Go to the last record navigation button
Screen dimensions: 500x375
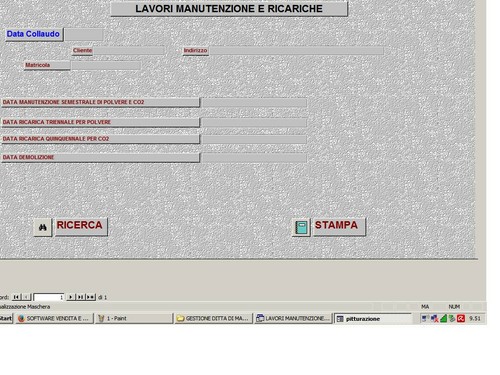(x=80, y=297)
